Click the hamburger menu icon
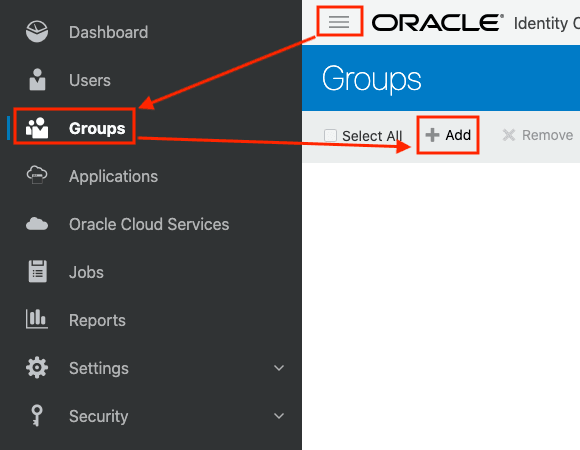The height and width of the screenshot is (450, 580). click(339, 22)
